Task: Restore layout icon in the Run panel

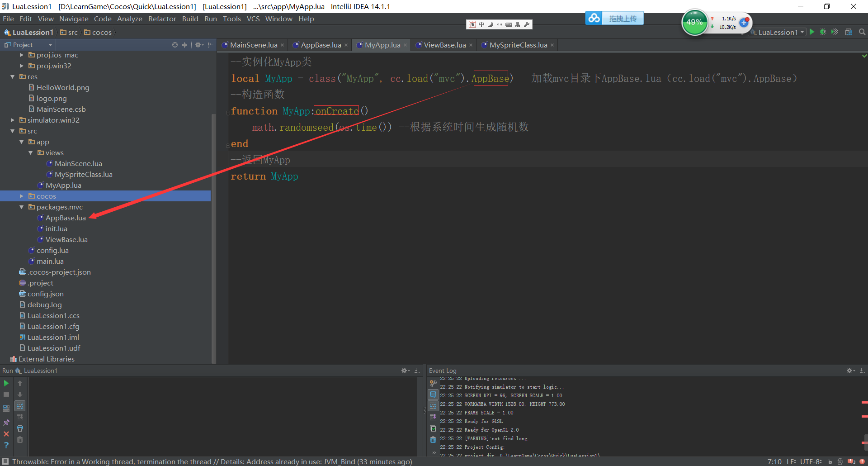Action: coord(6,408)
